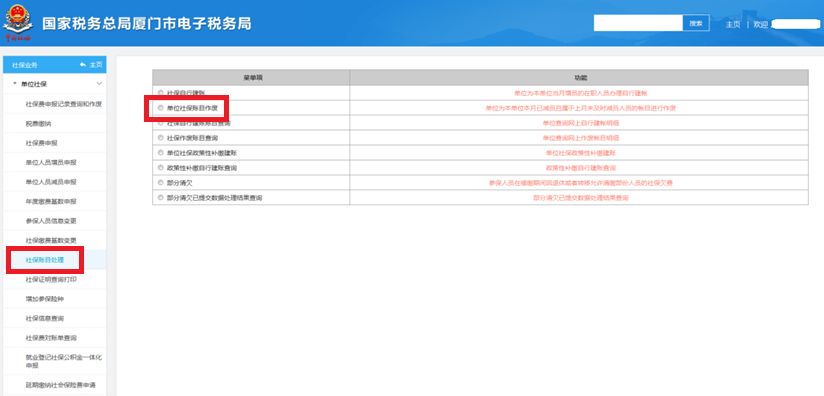Click red description 政策性补缴自行建账查询

coord(580,168)
